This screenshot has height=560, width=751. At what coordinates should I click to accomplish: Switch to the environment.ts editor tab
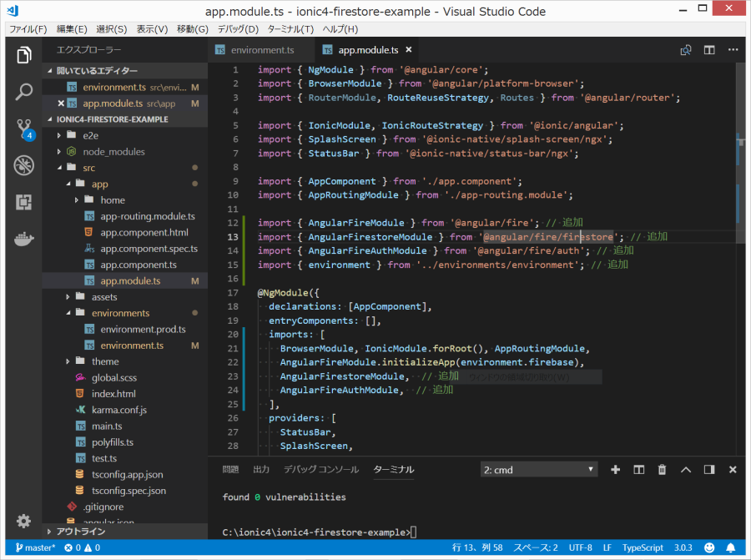pyautogui.click(x=261, y=50)
